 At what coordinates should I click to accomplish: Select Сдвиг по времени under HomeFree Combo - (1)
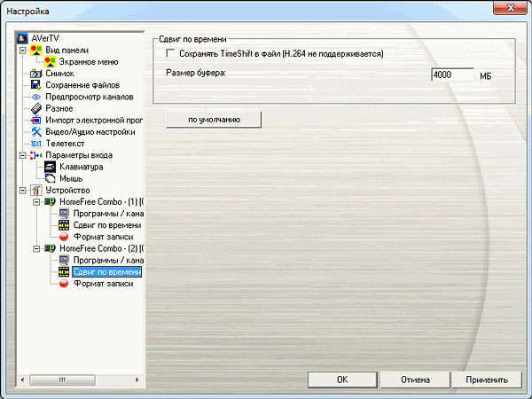point(107,225)
